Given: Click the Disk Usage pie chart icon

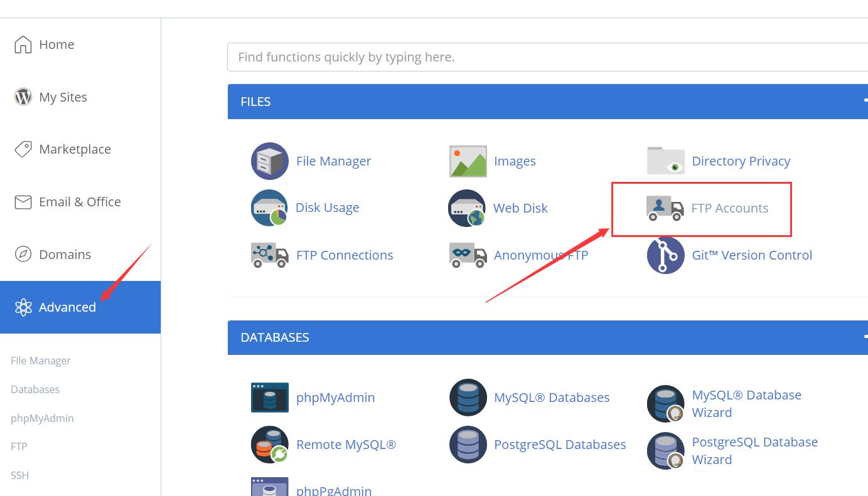Looking at the screenshot, I should point(269,208).
